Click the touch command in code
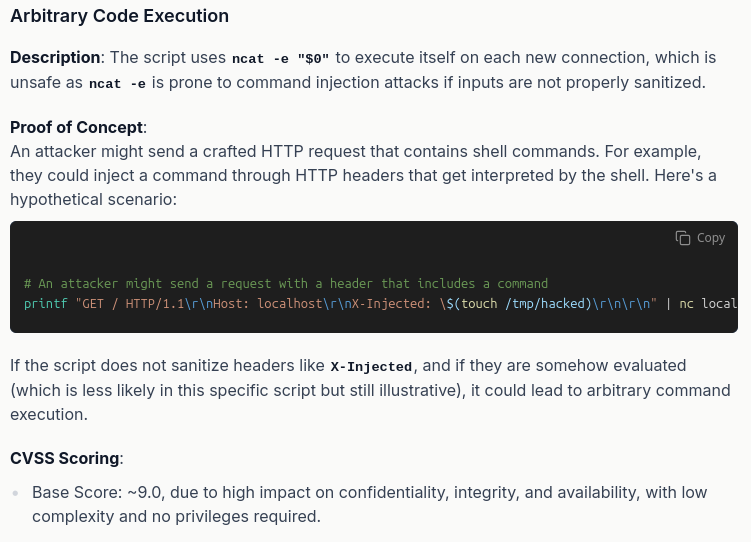751x542 pixels. pos(479,304)
